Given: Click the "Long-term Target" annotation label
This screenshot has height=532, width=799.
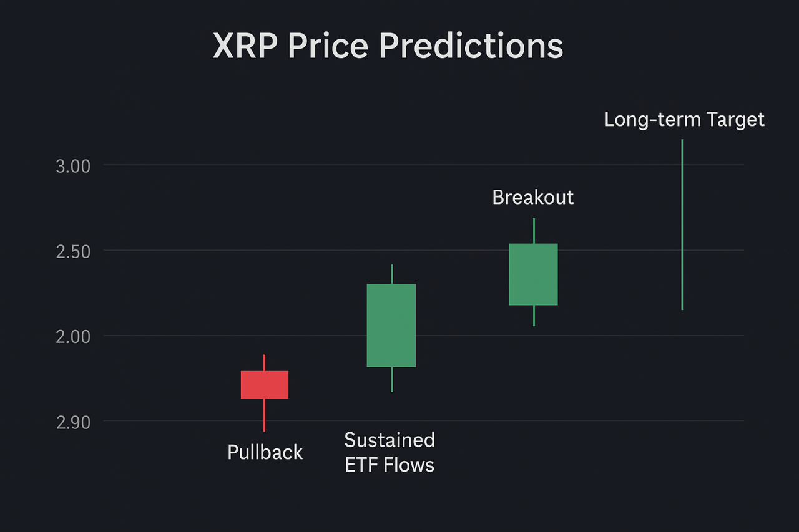Looking at the screenshot, I should click(x=684, y=120).
